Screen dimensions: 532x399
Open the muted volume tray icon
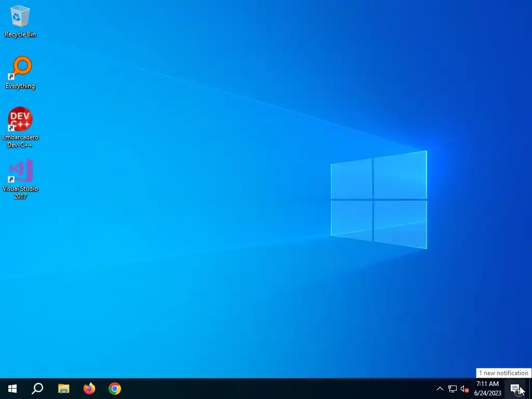[464, 389]
